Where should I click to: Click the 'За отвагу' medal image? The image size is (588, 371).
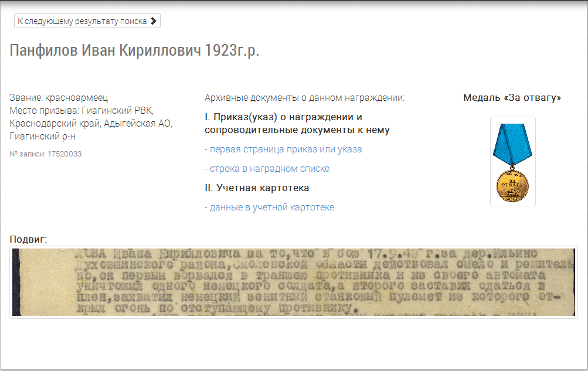[512, 161]
